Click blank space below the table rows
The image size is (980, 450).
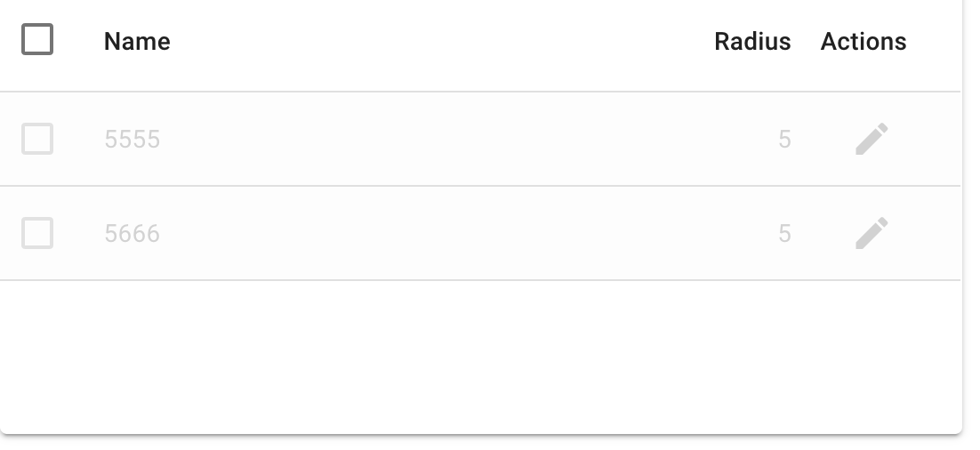[x=480, y=357]
